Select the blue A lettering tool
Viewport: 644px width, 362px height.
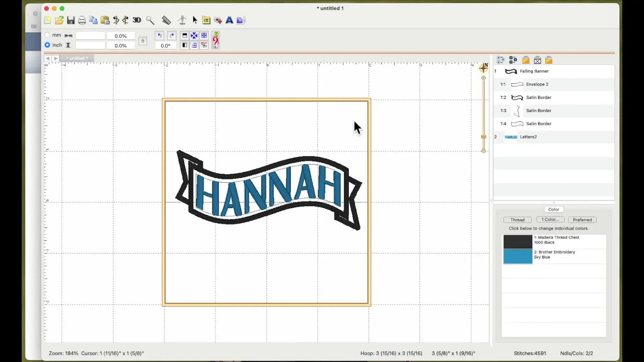coord(229,20)
